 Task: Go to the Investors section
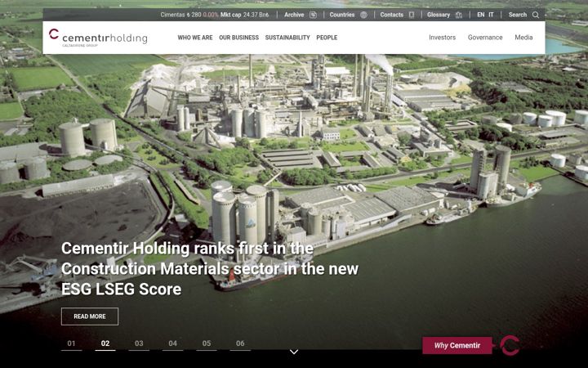pos(442,38)
